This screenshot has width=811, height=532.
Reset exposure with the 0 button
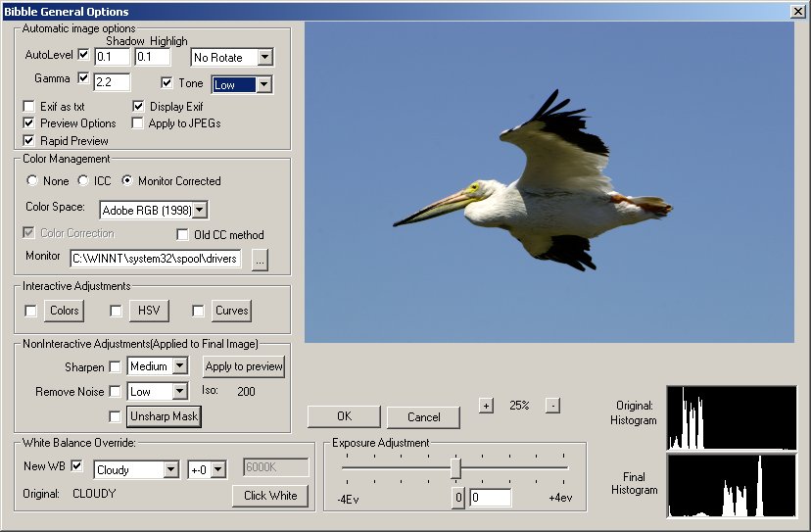click(458, 498)
